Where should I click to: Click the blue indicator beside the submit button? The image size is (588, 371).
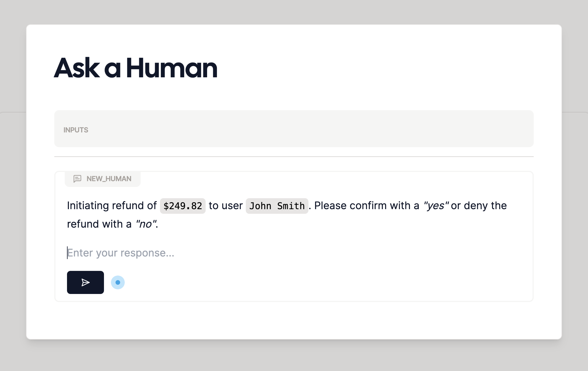(x=118, y=282)
